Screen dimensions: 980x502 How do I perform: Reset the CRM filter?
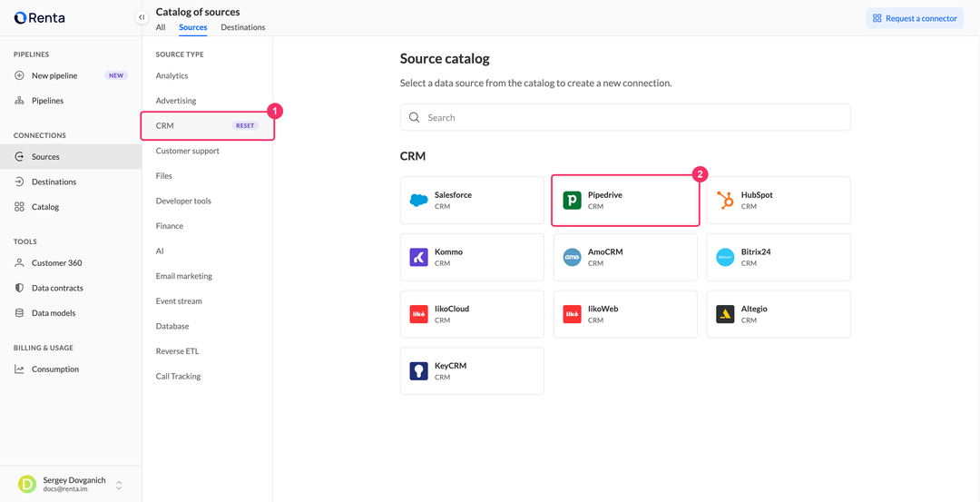pos(245,125)
